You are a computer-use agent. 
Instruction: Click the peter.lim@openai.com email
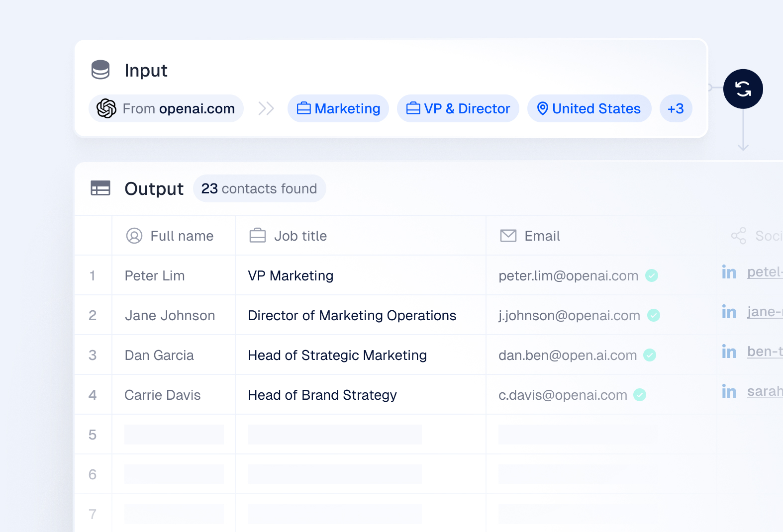[569, 275]
